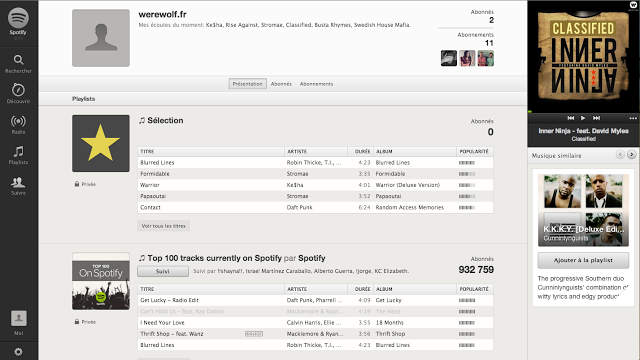Sort Top 100 table by TITRE header

[x=211, y=289]
